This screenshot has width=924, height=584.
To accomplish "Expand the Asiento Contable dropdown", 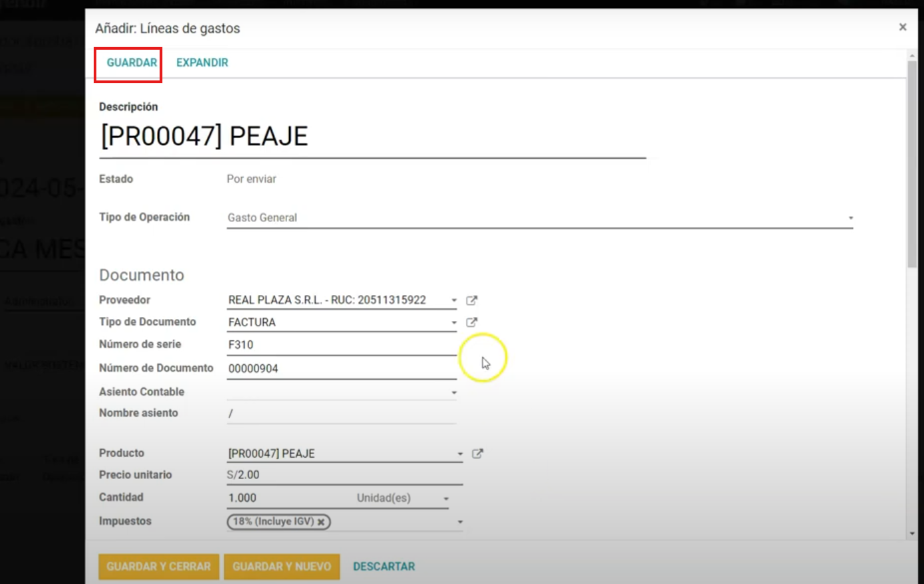I will (x=453, y=391).
